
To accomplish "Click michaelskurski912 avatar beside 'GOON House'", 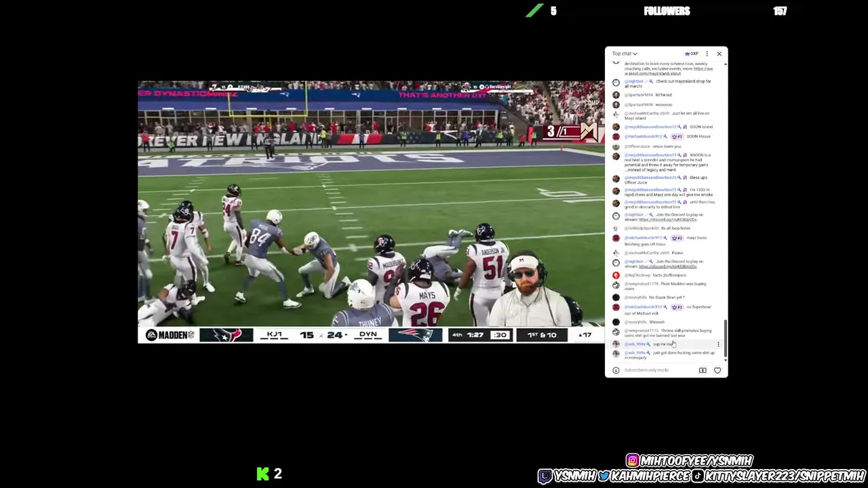I will coord(616,136).
